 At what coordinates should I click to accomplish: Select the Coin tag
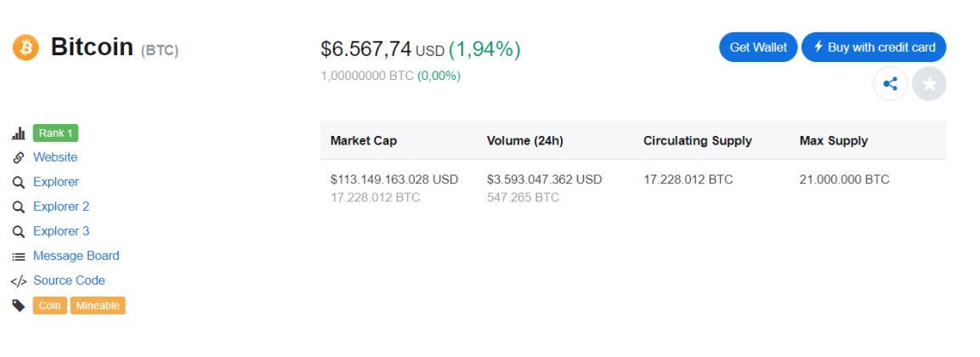coord(50,306)
